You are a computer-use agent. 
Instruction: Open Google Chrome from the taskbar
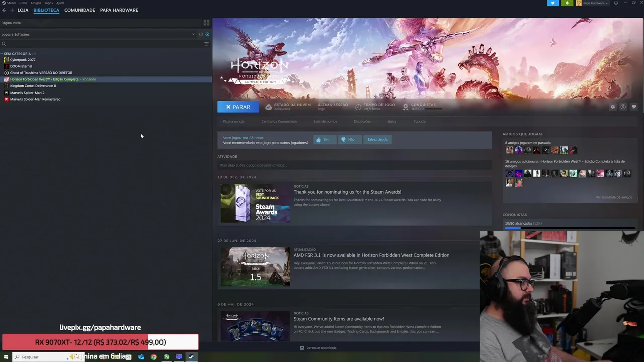pos(153,357)
